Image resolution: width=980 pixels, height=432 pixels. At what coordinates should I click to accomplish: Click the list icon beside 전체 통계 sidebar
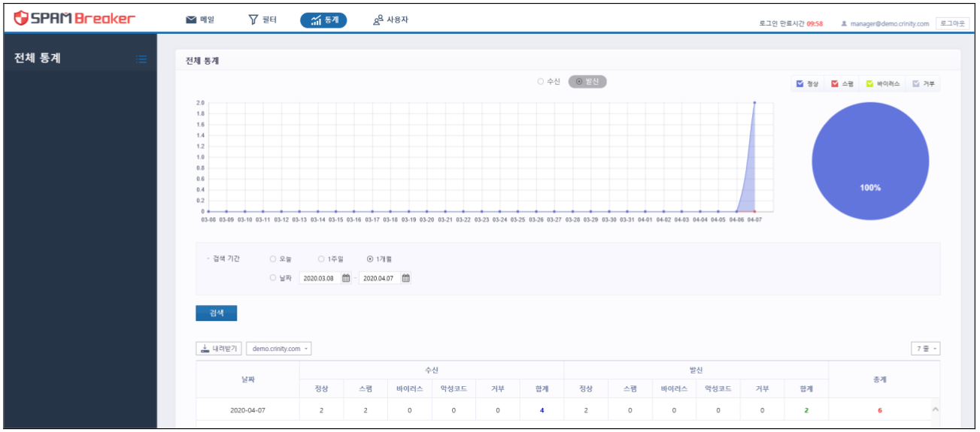coord(141,59)
